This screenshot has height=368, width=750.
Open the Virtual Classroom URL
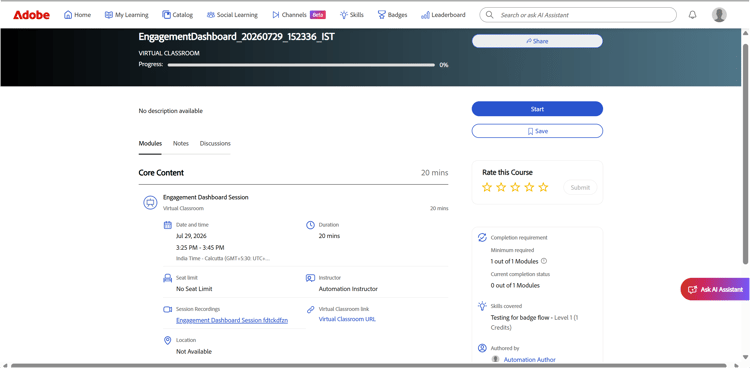(347, 319)
